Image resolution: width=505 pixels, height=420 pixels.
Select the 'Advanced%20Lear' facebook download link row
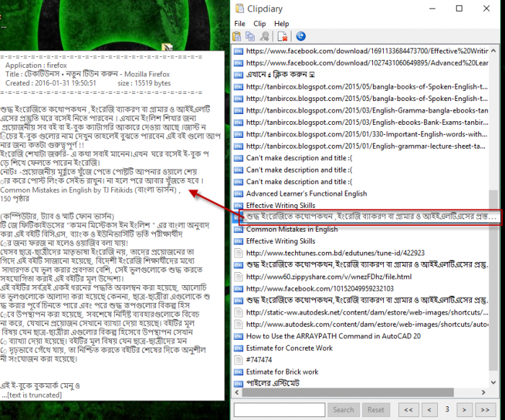click(x=361, y=63)
